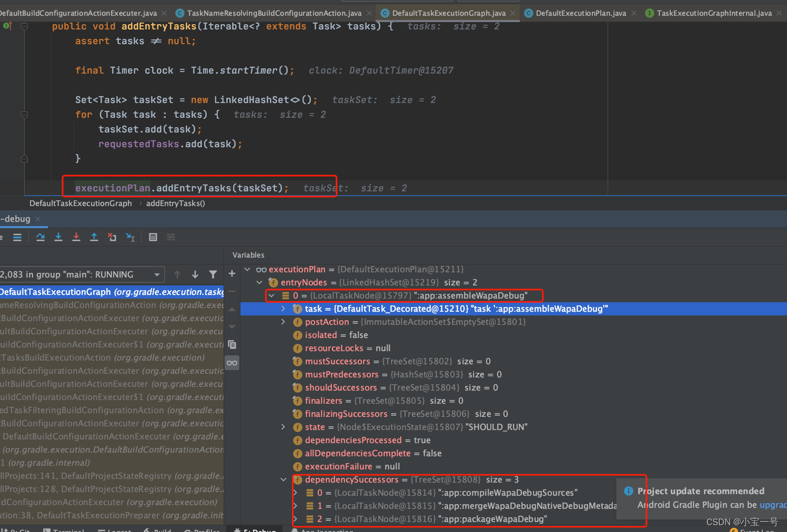The height and width of the screenshot is (532, 787).
Task: Close DefaultBuildConfigurationActionExecuter.java tab
Action: tap(164, 13)
